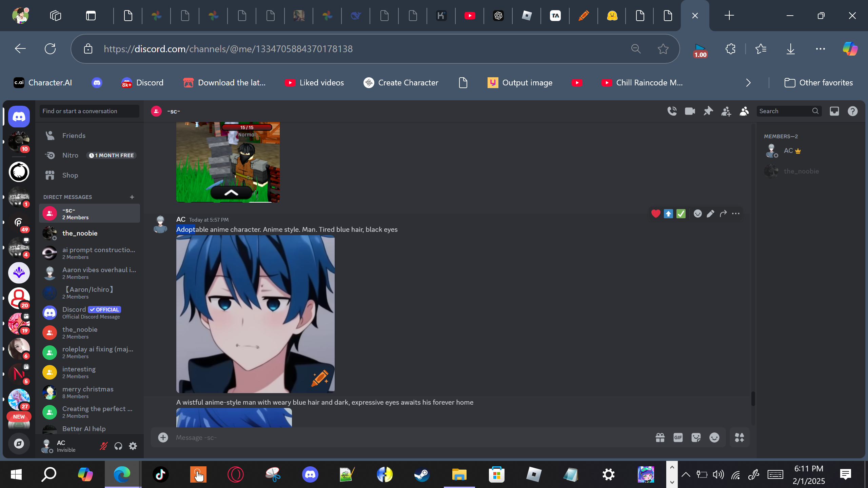Image resolution: width=868 pixels, height=488 pixels.
Task: Toggle microphone mute in user panel
Action: 103,446
